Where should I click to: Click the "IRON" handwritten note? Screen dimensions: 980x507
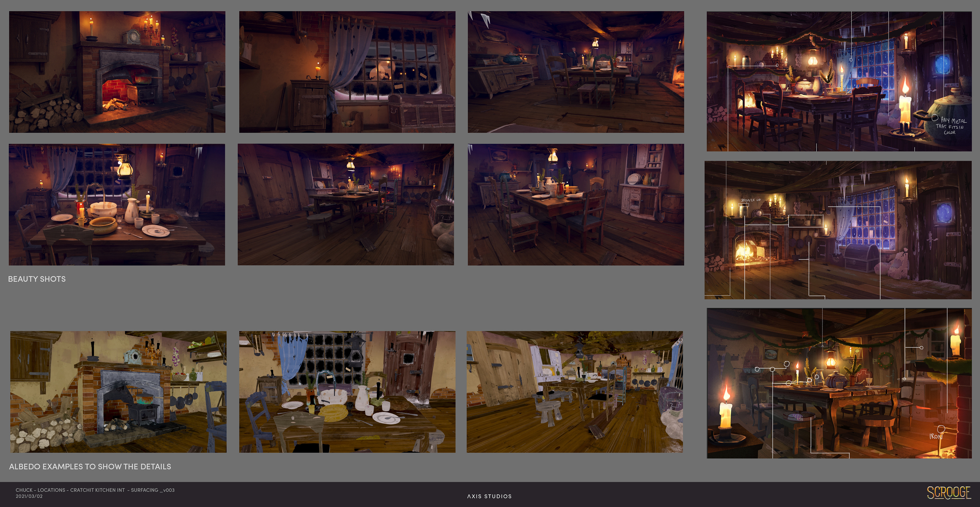tap(936, 436)
